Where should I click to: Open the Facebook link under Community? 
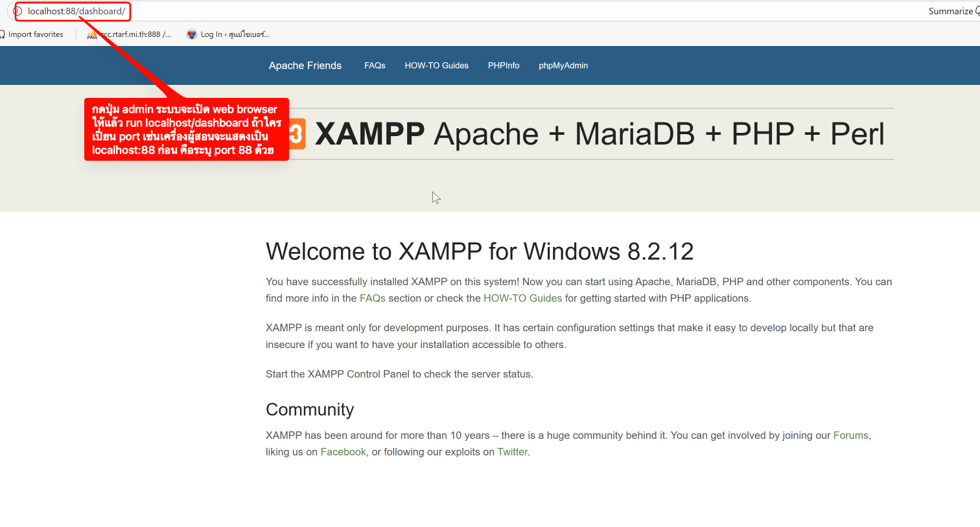click(343, 452)
